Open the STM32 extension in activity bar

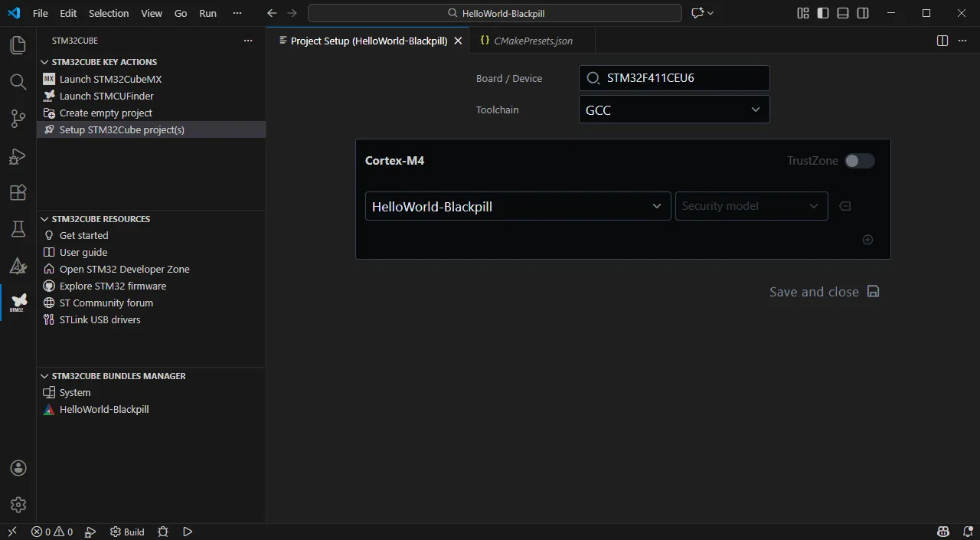pyautogui.click(x=18, y=303)
